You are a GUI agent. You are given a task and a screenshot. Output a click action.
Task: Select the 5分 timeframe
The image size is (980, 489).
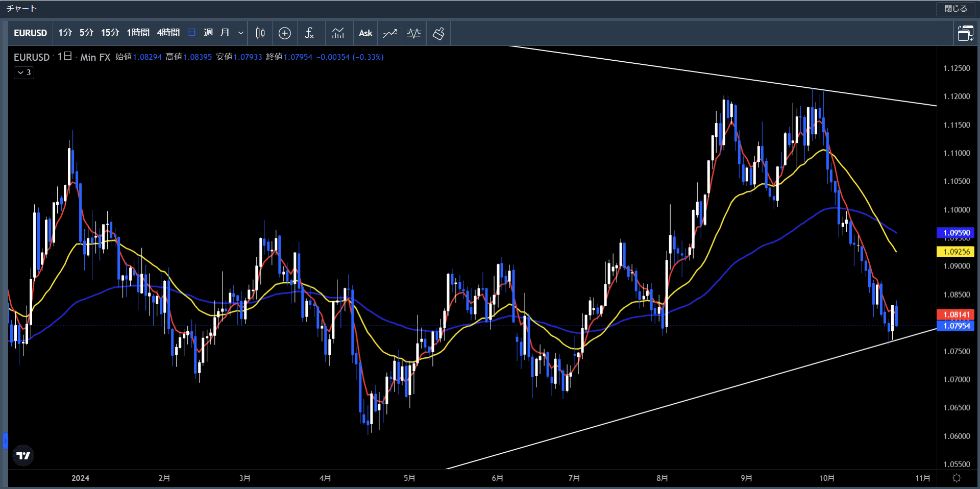click(x=87, y=33)
